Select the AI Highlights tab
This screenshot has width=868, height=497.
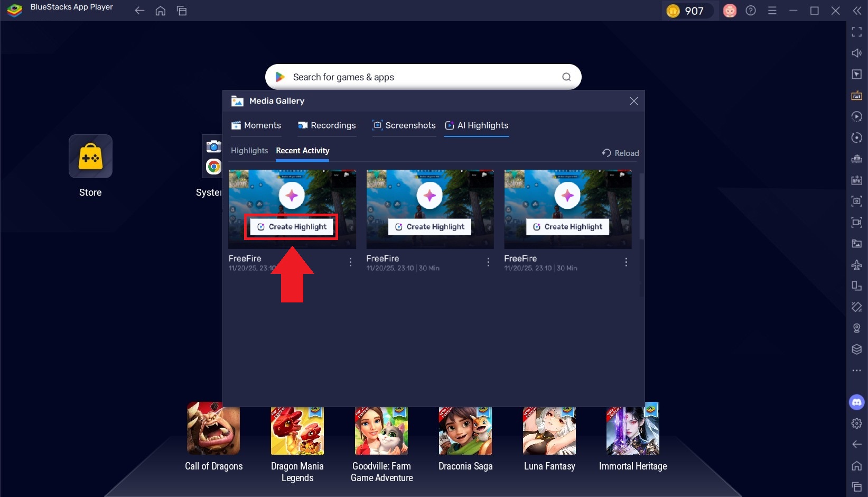pos(477,125)
